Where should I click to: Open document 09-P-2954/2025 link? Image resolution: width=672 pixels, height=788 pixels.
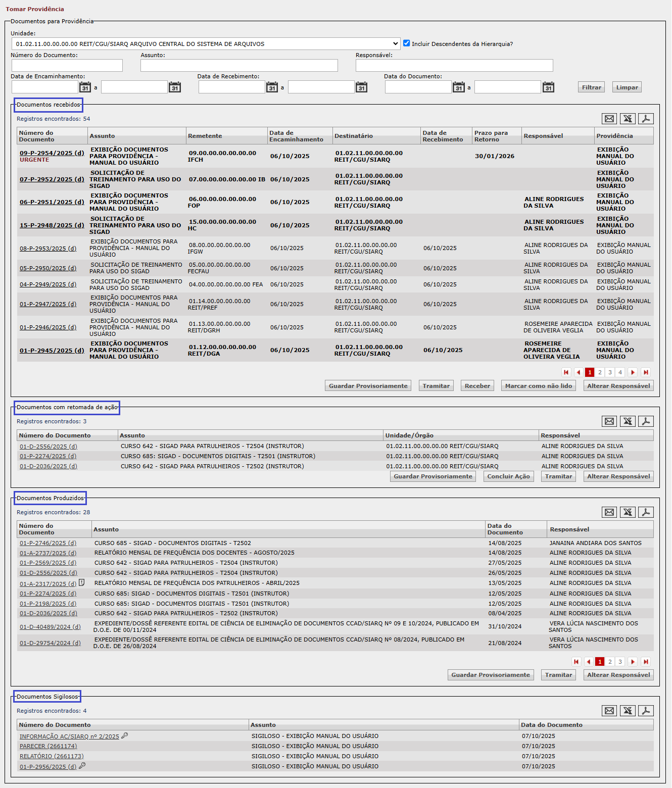(52, 153)
